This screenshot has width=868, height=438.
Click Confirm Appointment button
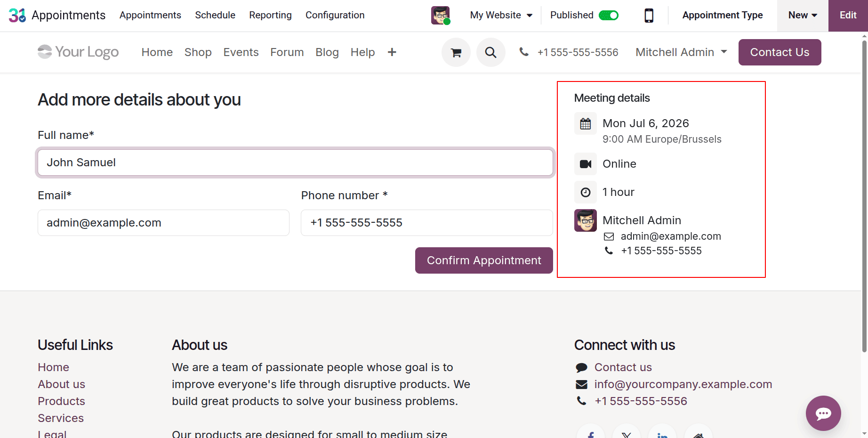(484, 260)
